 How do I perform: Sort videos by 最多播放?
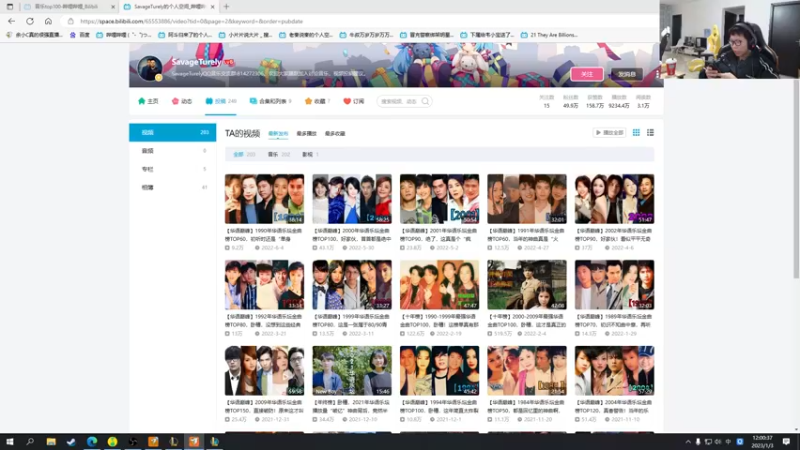click(x=307, y=134)
